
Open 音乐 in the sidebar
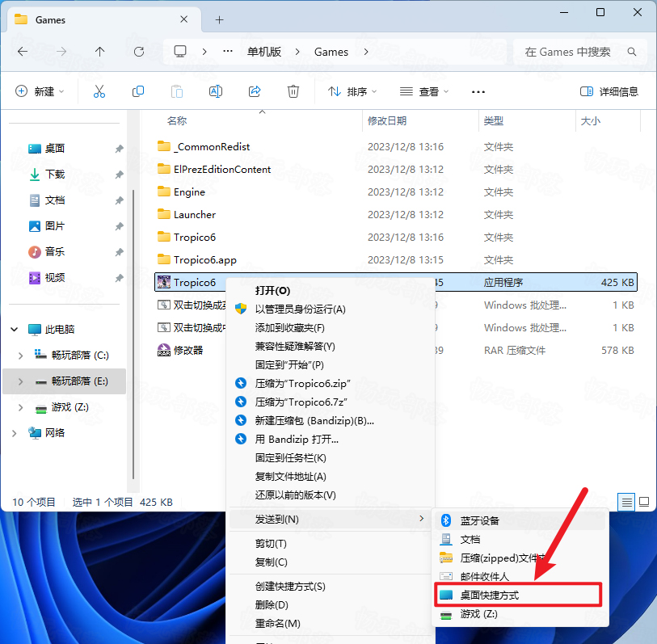55,252
